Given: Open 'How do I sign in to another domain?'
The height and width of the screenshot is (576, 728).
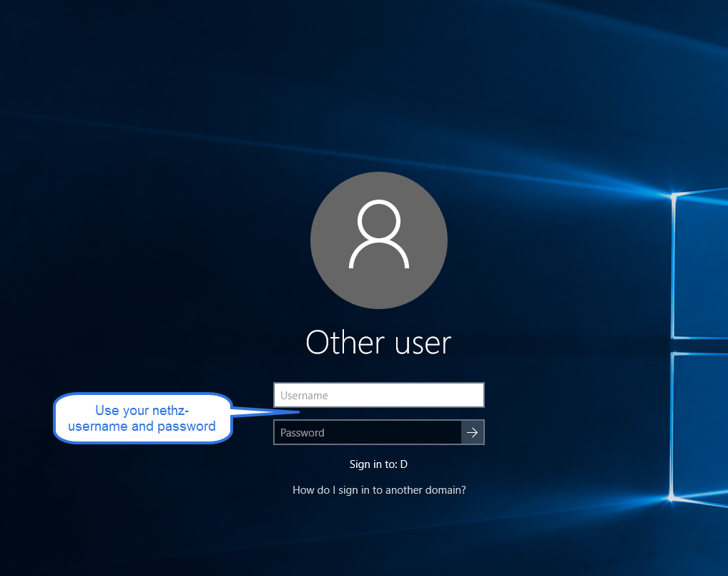Looking at the screenshot, I should (x=379, y=490).
